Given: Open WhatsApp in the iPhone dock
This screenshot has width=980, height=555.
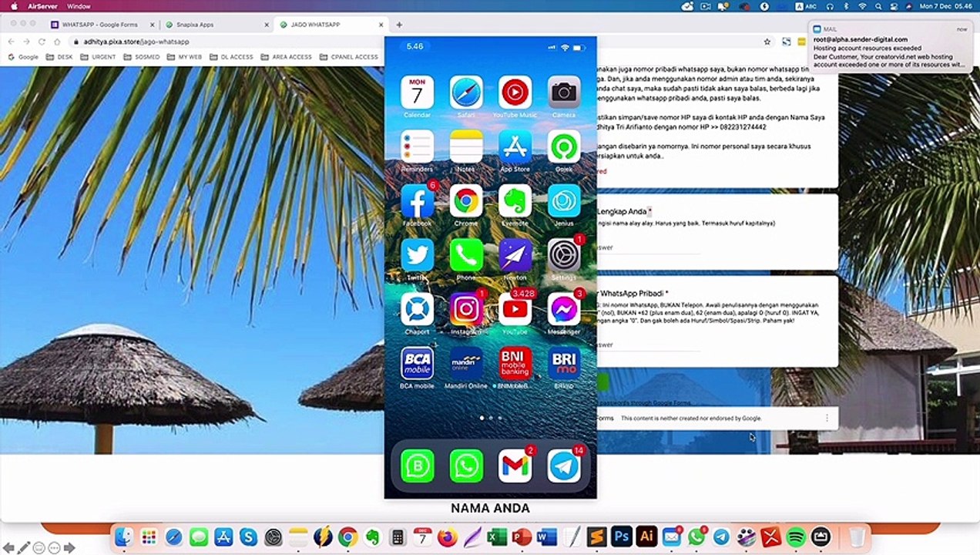Looking at the screenshot, I should pyautogui.click(x=466, y=466).
